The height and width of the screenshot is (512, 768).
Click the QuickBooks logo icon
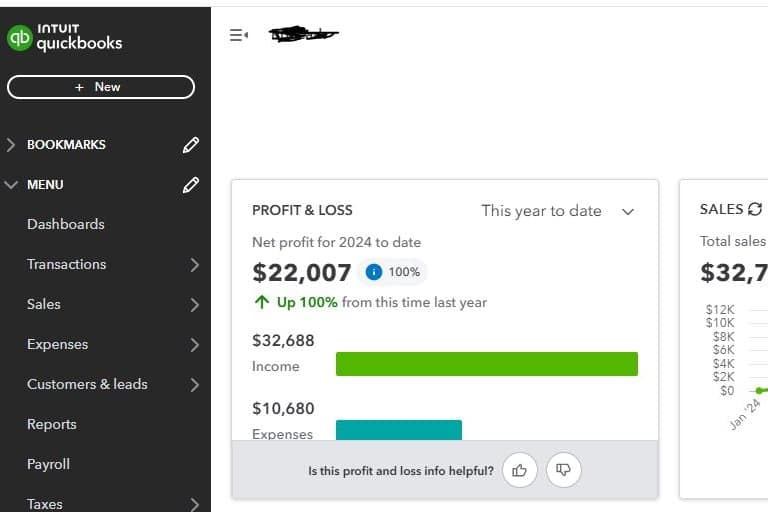[20, 38]
